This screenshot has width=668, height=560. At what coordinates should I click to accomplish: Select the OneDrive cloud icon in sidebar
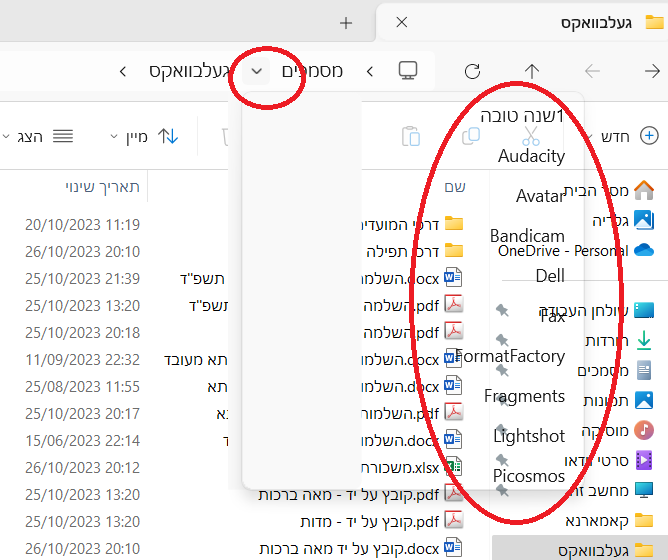644,250
